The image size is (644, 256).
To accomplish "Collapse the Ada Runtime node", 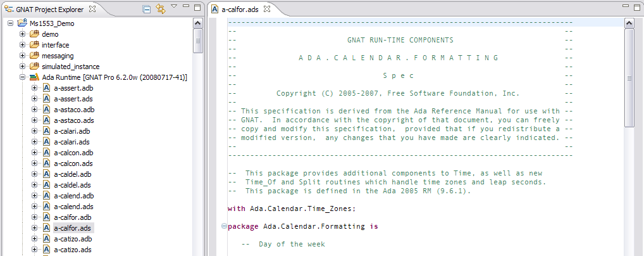I will [23, 77].
